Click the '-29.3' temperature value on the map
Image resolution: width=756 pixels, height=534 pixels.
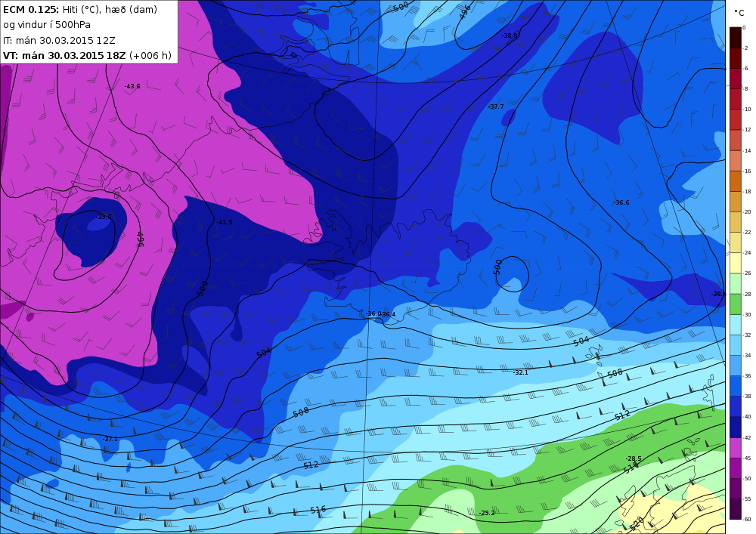[x=487, y=514]
